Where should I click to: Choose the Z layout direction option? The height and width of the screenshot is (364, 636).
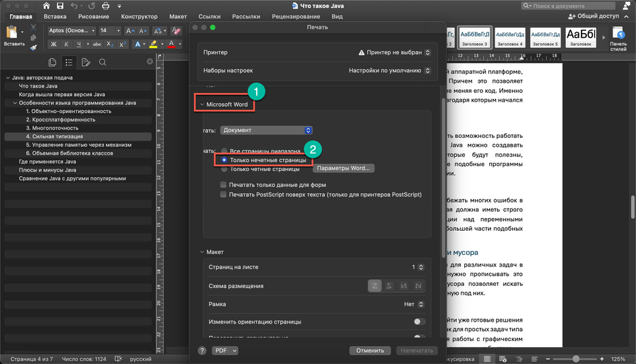[375, 286]
